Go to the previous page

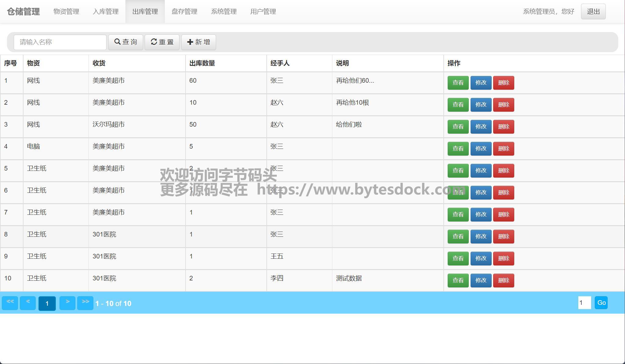click(x=28, y=303)
